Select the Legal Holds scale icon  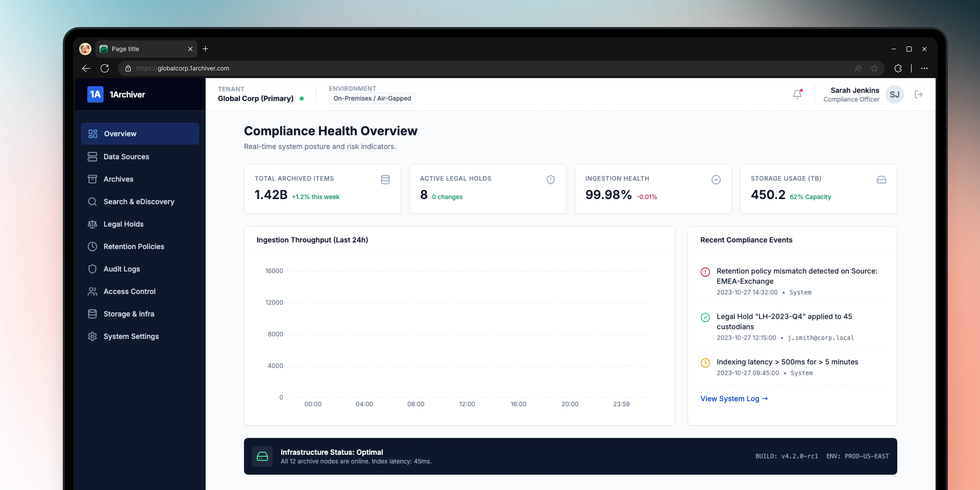pyautogui.click(x=92, y=224)
